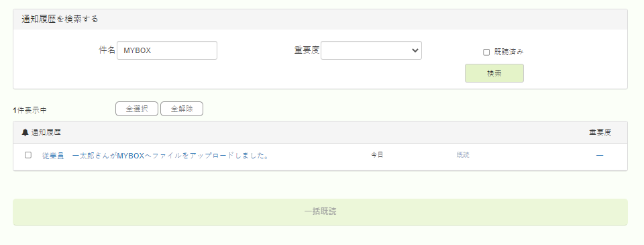Tick the 既読済み checkbox

click(x=486, y=52)
